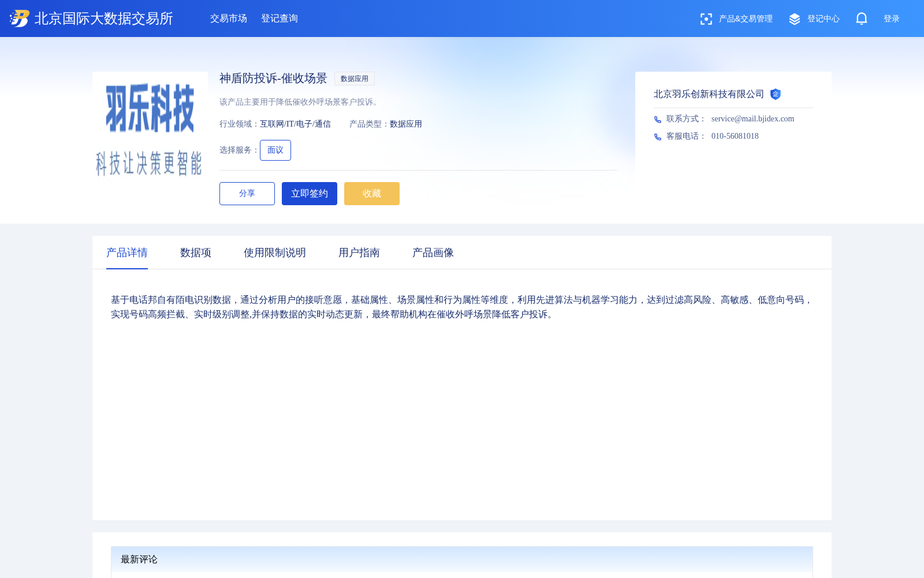Click the enterprise verified shield badge

(x=776, y=94)
